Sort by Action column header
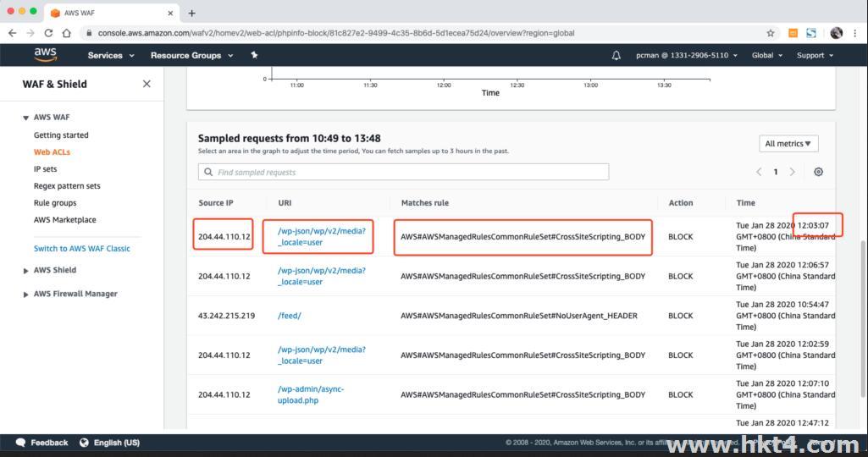This screenshot has width=868, height=457. (680, 203)
